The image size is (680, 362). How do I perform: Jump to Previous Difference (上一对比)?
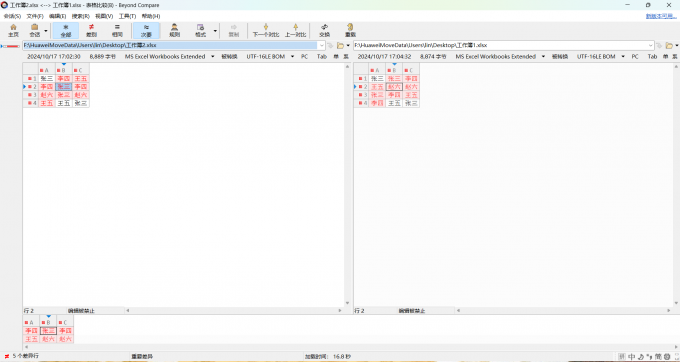pyautogui.click(x=295, y=30)
